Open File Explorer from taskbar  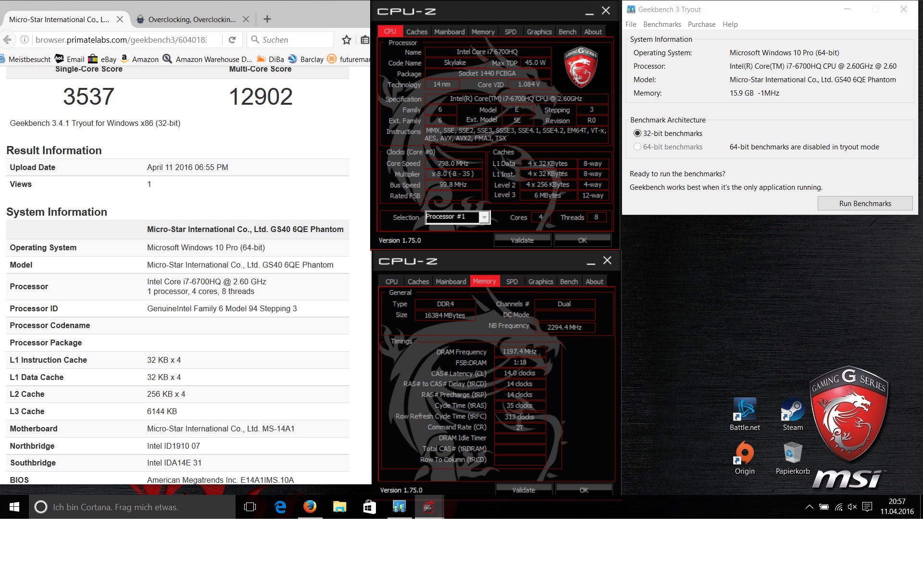(340, 507)
